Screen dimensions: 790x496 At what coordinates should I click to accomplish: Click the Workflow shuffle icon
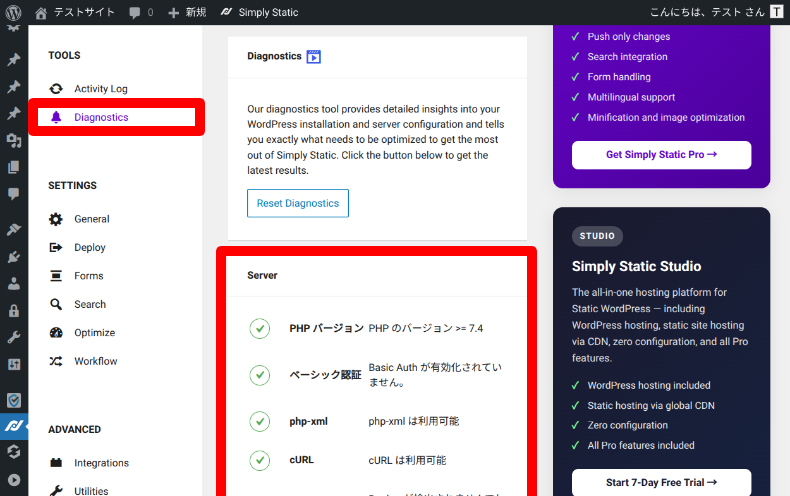(x=56, y=361)
